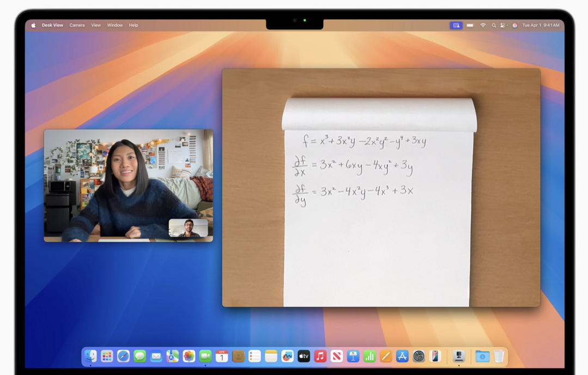588x375 pixels.
Task: Switch to Desk View in the Dock
Action: [459, 356]
